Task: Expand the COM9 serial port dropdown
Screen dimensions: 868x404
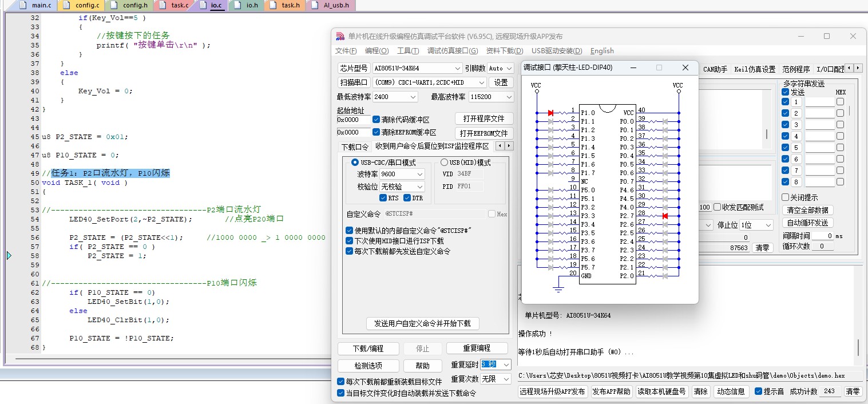Action: pos(429,82)
